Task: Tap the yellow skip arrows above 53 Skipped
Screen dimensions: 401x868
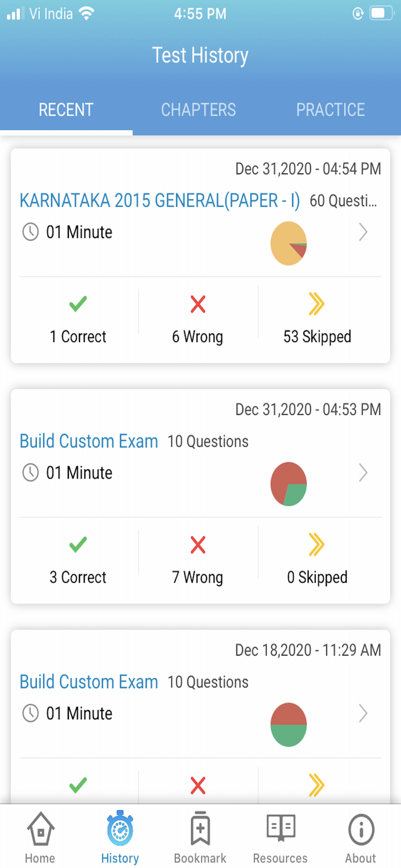Action: (316, 304)
